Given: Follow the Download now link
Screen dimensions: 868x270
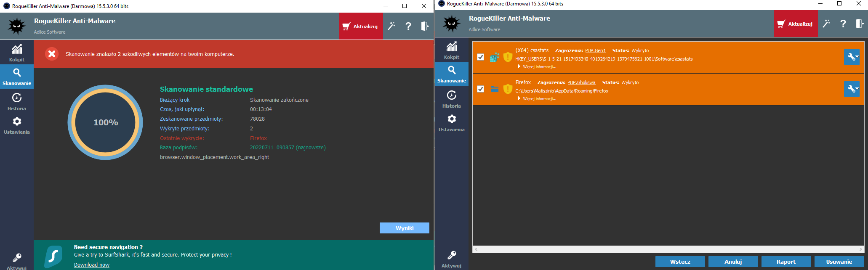Looking at the screenshot, I should point(92,265).
